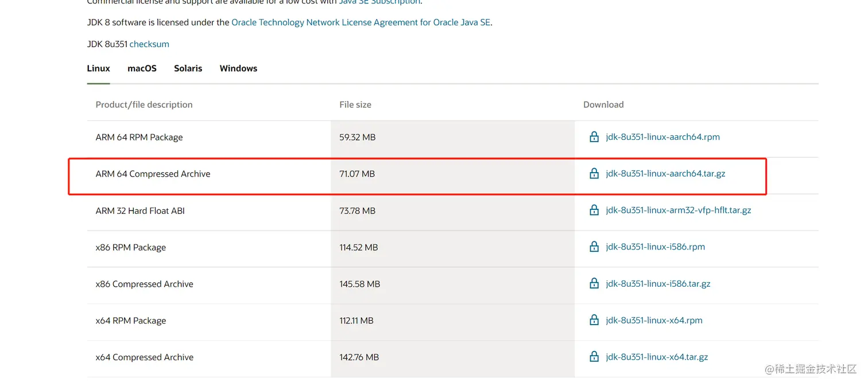Download jdk-8u351-linux-i586.tar.gz
868x386 pixels.
658,283
